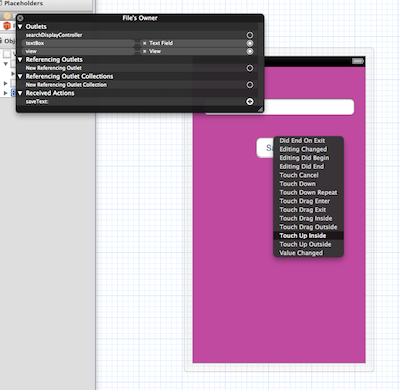Click the searchDisplayController outlet connection circle
The image size is (400, 390).
click(250, 35)
